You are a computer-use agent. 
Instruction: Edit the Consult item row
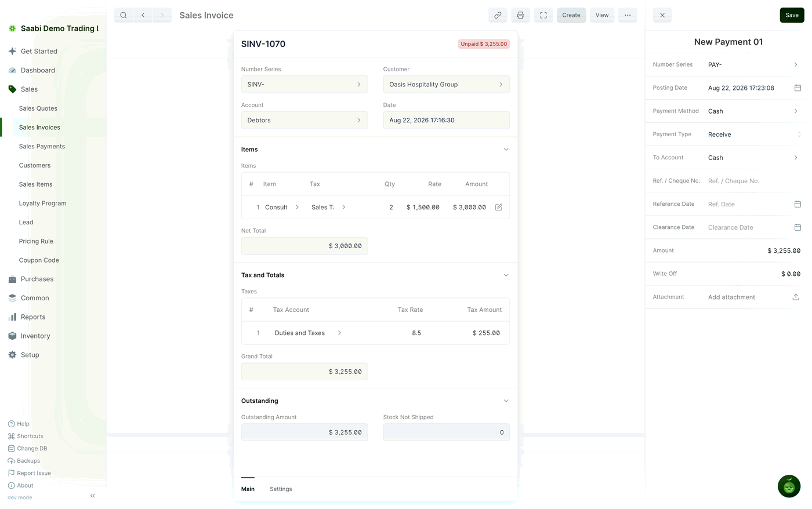[499, 207]
